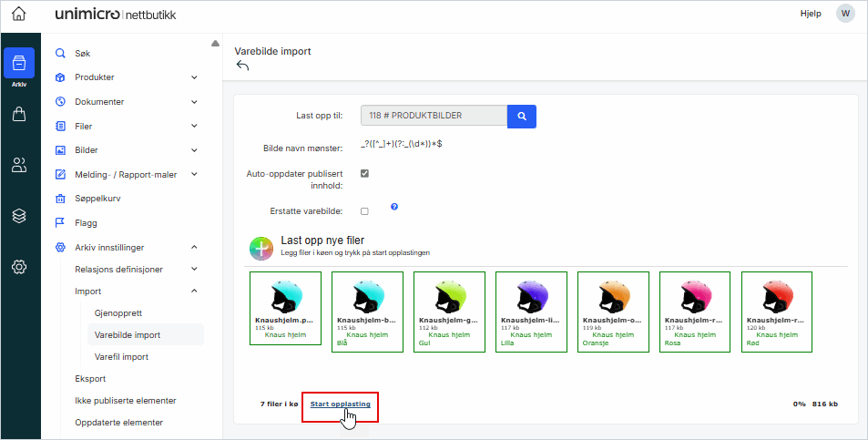The height and width of the screenshot is (440, 868).
Task: Open the customers people sidebar icon
Action: [x=19, y=165]
